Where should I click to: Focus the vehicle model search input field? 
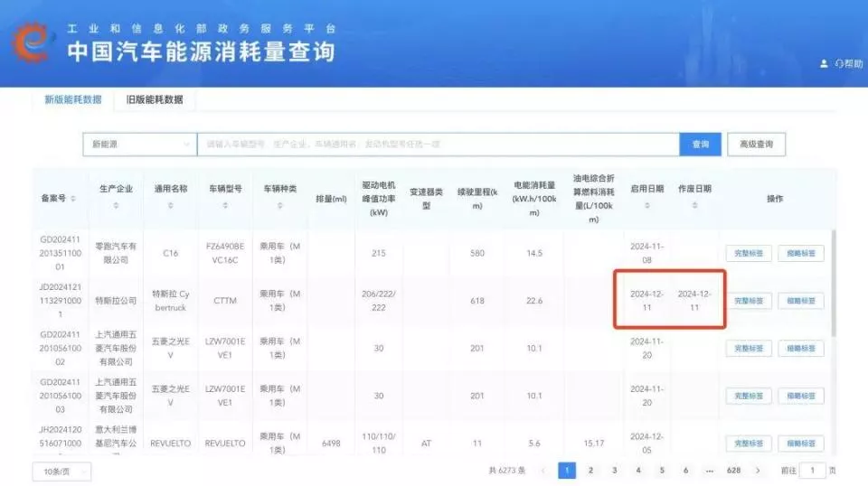point(438,145)
